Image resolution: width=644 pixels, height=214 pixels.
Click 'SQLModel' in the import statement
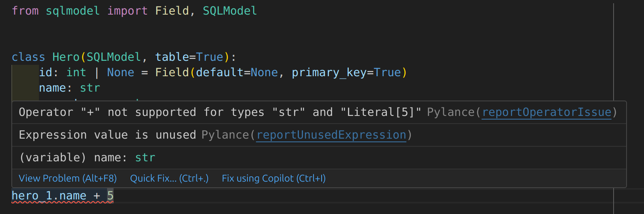tap(230, 11)
